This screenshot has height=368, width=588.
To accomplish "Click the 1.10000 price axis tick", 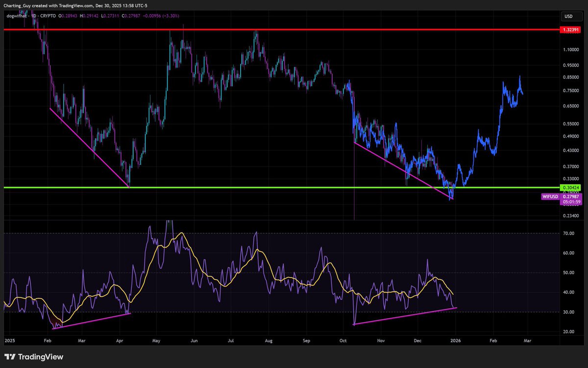I will coord(571,49).
